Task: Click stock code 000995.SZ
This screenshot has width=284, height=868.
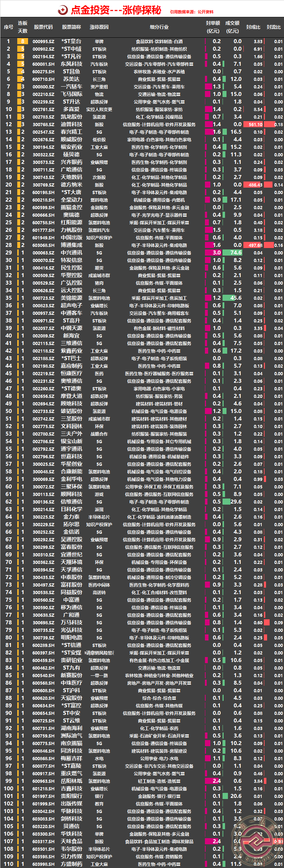Action: click(43, 41)
